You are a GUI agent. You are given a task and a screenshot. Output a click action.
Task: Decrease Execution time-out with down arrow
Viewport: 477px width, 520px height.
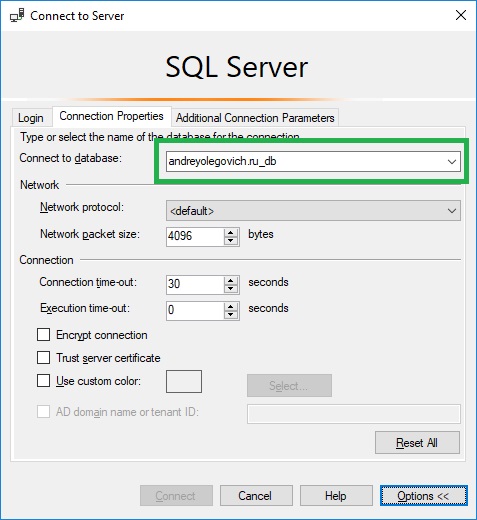tap(231, 315)
